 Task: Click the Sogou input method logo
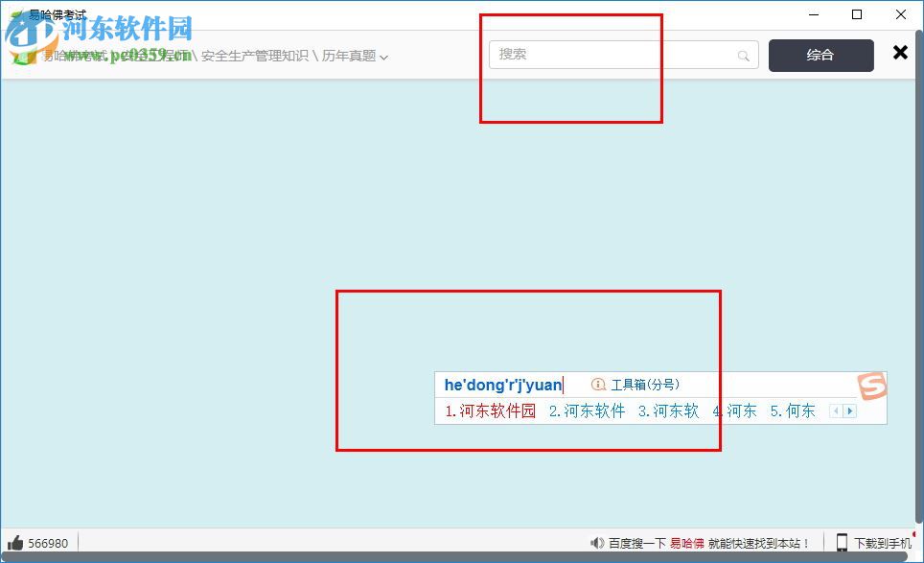pyautogui.click(x=874, y=385)
